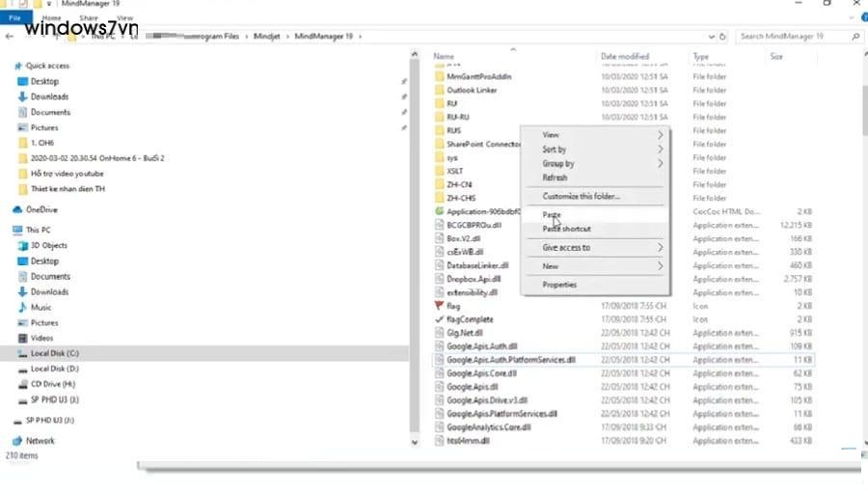
Task: Select the Desktop icon under Quick access
Action: tap(23, 81)
